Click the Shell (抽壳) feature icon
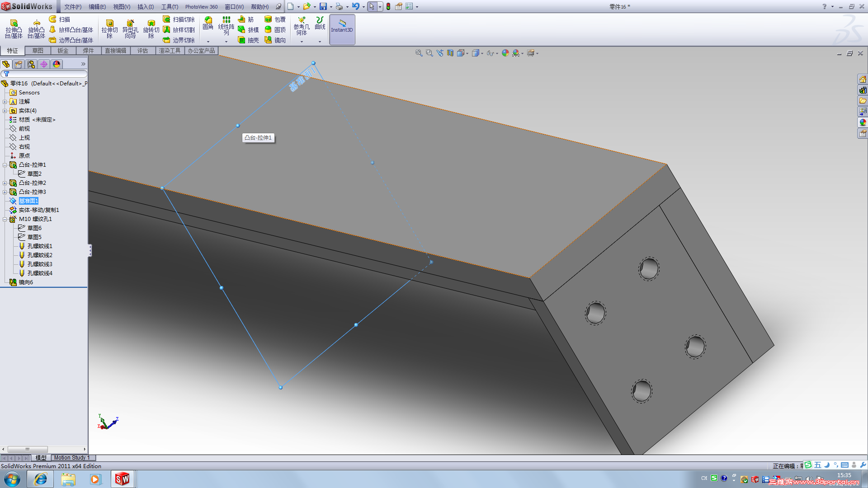The width and height of the screenshot is (868, 488). 249,40
